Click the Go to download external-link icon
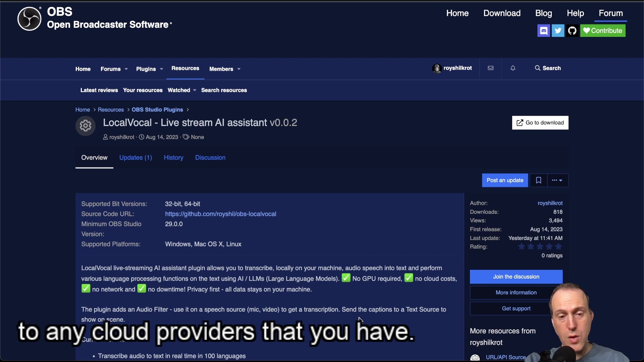This screenshot has width=644, height=362. point(520,123)
